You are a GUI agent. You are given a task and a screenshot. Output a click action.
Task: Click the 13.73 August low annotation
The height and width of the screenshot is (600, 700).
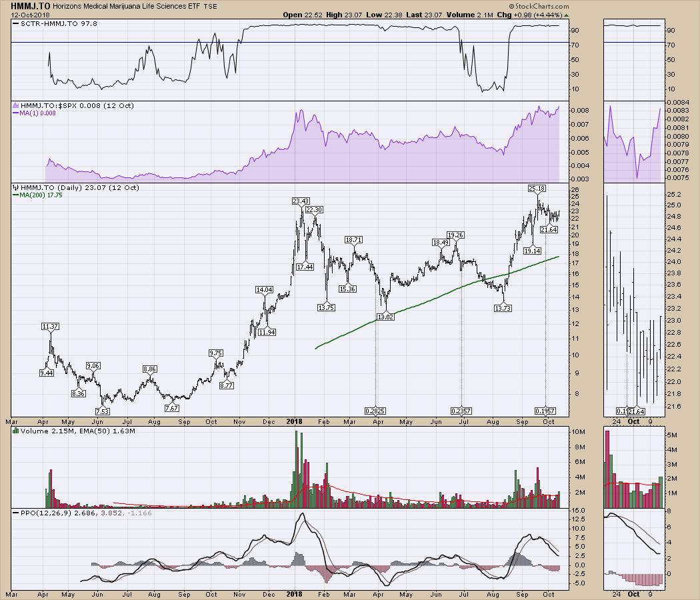(503, 308)
